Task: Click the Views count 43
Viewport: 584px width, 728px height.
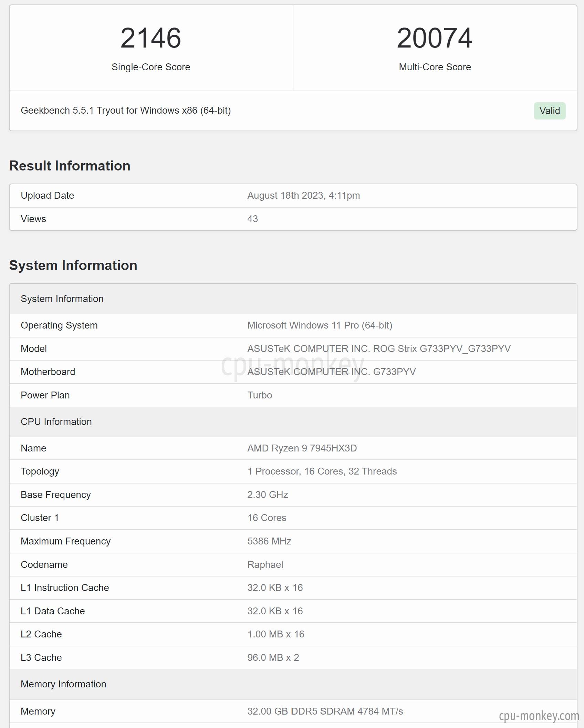Action: [252, 219]
